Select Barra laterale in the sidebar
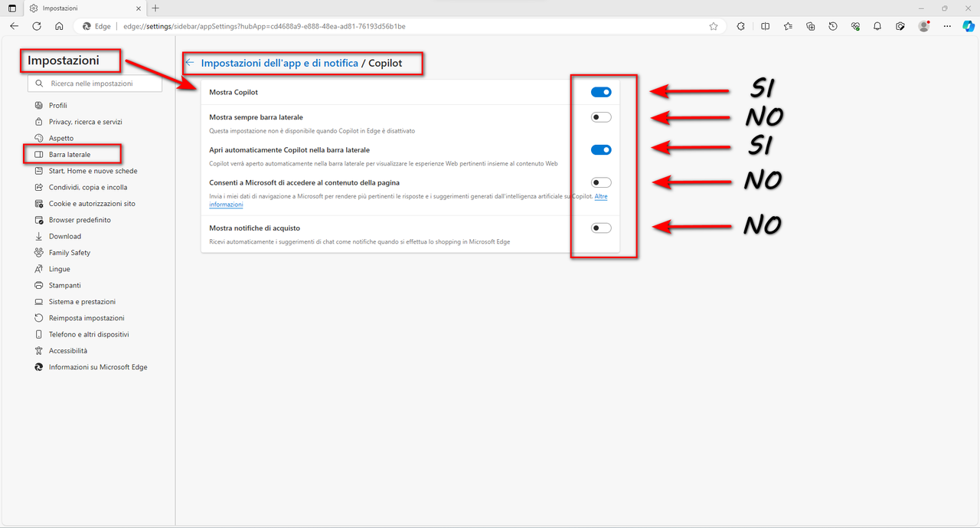 point(70,155)
